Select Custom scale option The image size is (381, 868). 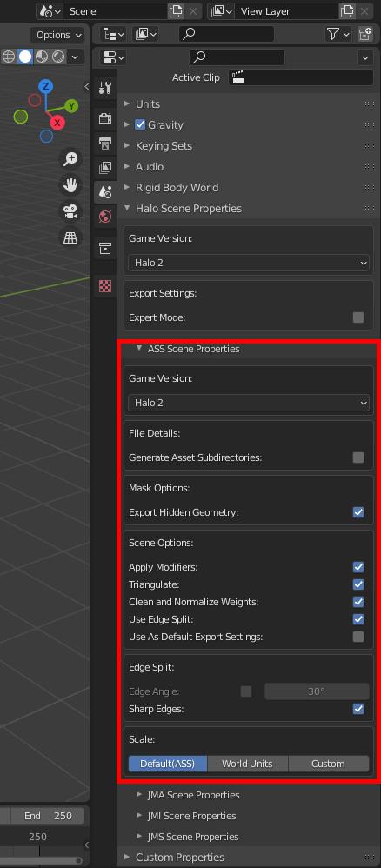point(329,764)
